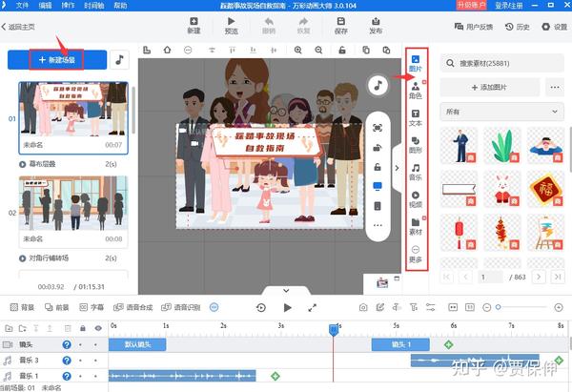Toggle the lock icon in floating canvas toolbar
The image size is (572, 392).
378,167
